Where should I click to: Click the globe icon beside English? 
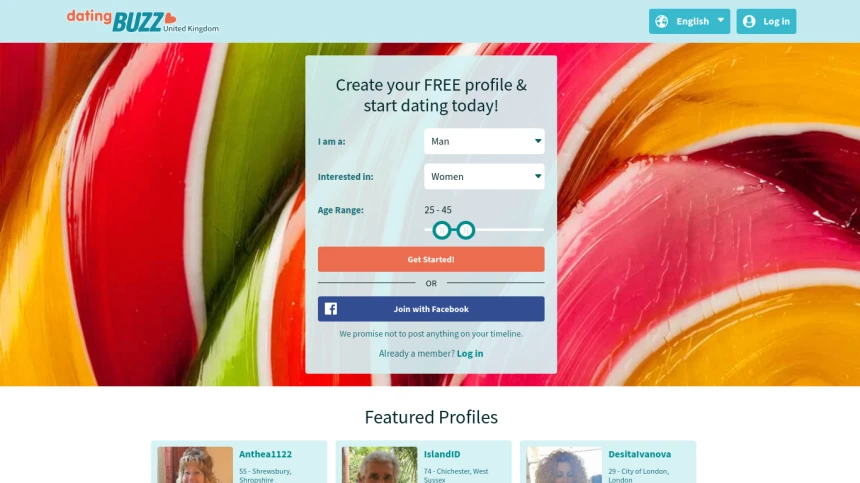pos(661,21)
